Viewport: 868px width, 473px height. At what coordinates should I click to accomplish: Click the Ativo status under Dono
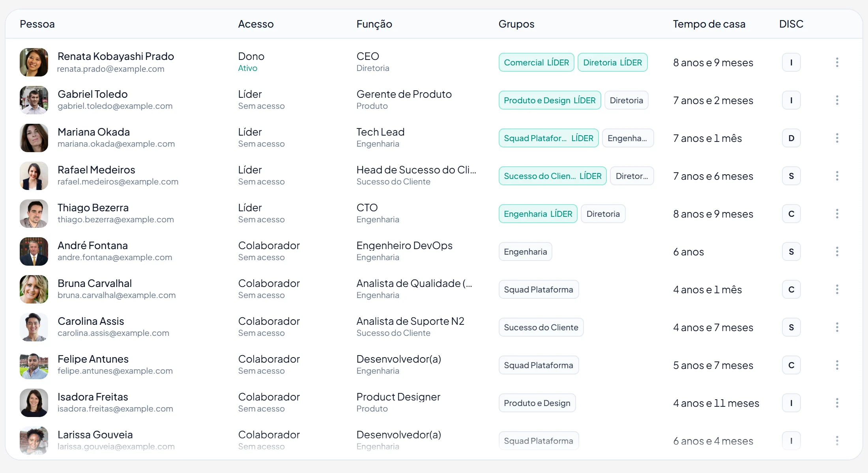pos(247,68)
